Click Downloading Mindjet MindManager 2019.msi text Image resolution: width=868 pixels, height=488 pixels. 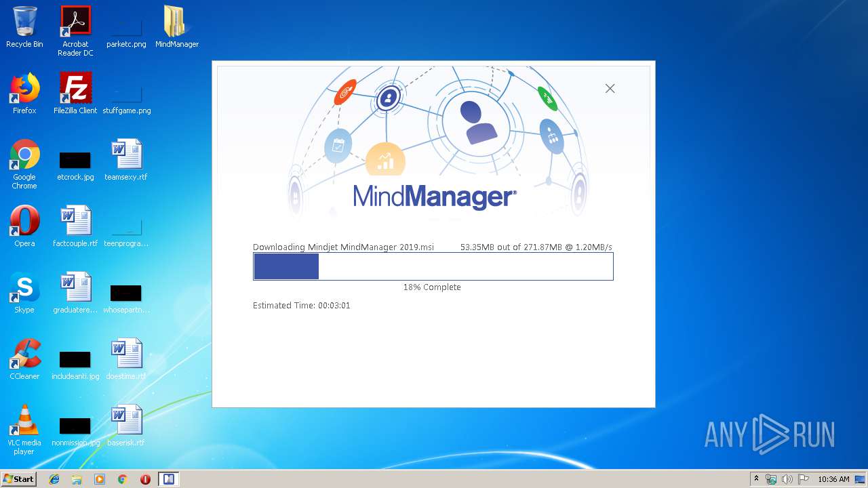[343, 247]
